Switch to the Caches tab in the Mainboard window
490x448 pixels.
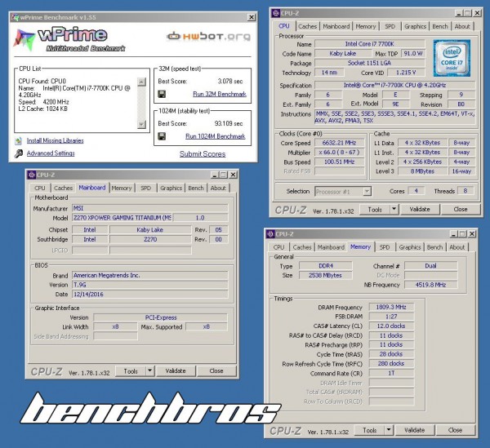[64, 188]
